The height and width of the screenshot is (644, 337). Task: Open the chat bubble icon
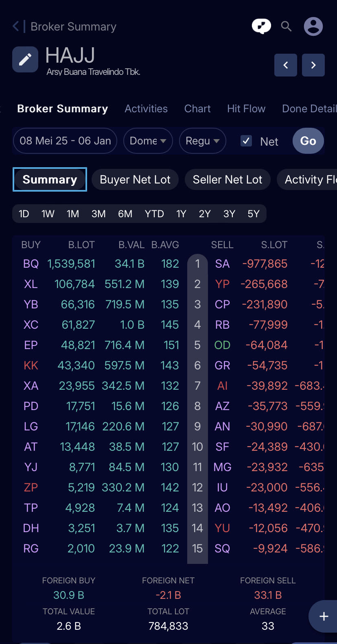[261, 27]
